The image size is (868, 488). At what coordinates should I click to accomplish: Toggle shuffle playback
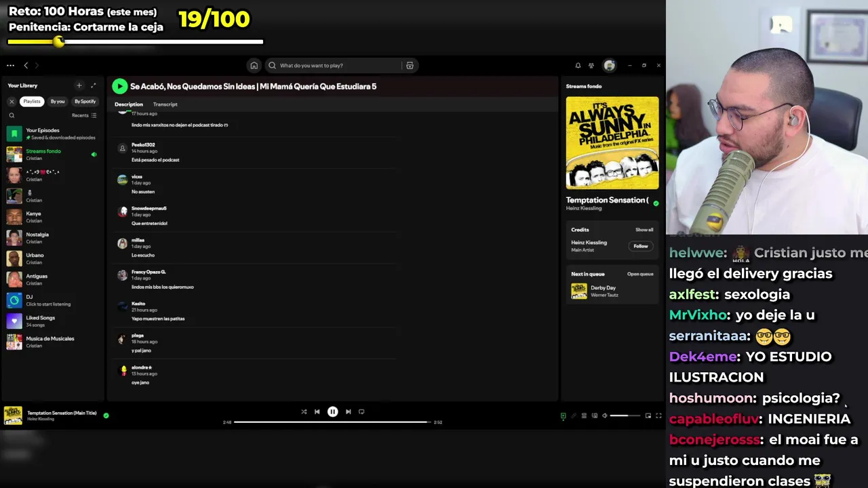[304, 411]
